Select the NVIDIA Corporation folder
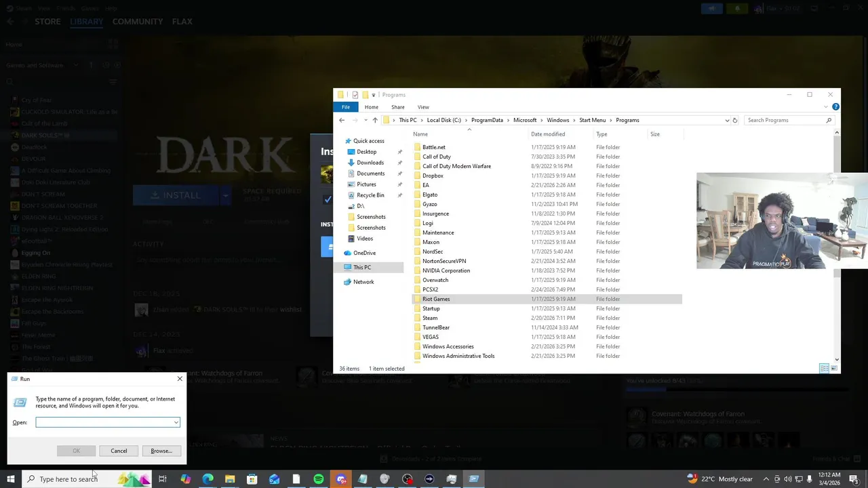 (547, 270)
